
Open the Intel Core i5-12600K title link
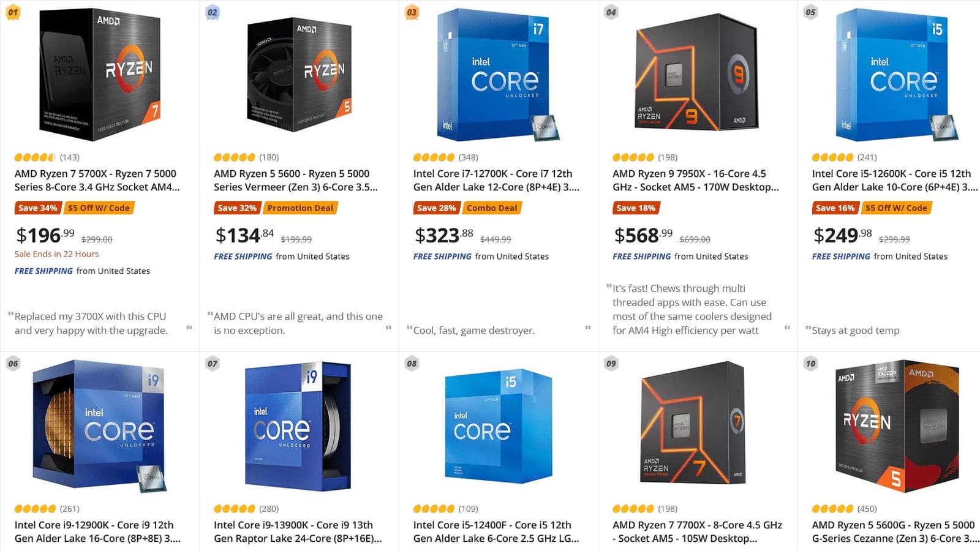tap(894, 181)
